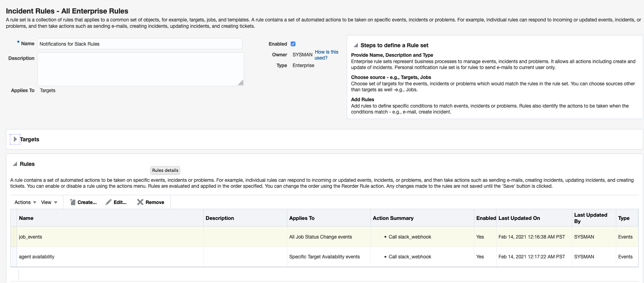This screenshot has height=283, width=644.
Task: Open the 'How is this used?' link
Action: click(x=326, y=55)
